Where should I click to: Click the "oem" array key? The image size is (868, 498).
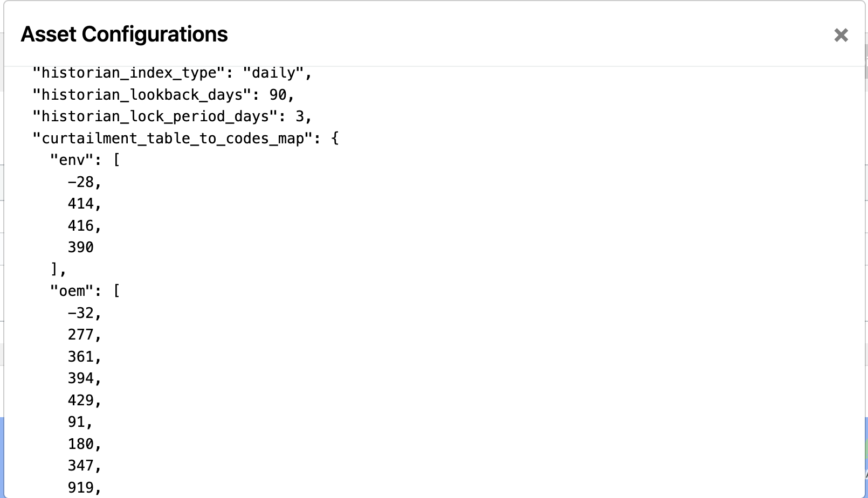[x=72, y=292]
